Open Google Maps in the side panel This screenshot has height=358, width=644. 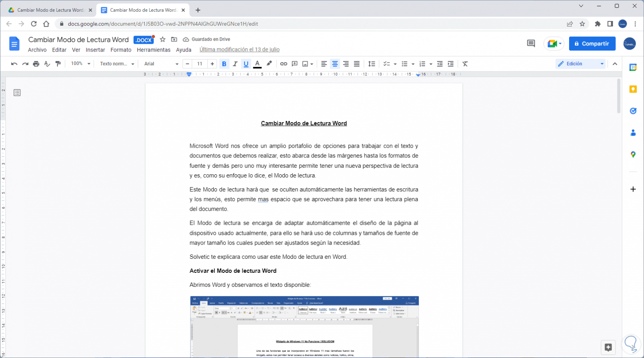(633, 155)
